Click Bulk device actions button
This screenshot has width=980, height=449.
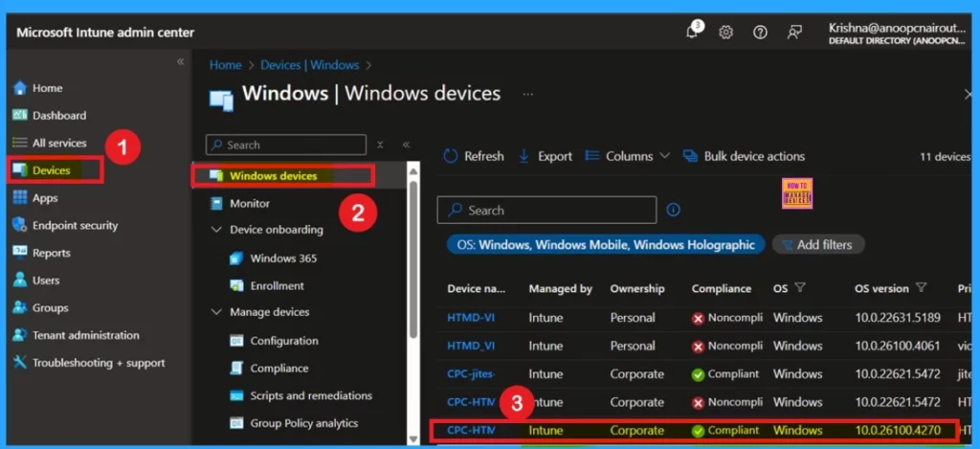744,156
